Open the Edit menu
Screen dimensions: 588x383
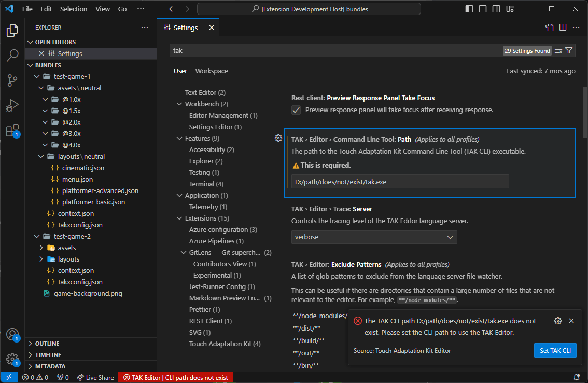[x=46, y=9]
